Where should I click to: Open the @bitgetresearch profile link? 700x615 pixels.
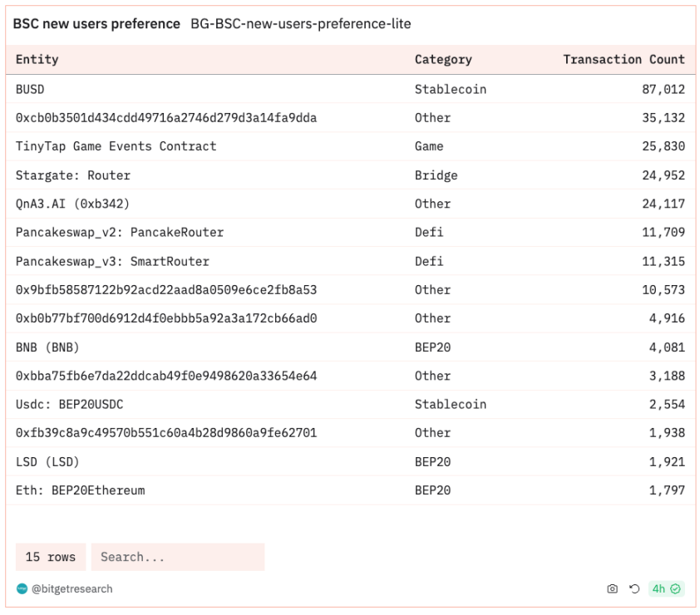pos(71,588)
